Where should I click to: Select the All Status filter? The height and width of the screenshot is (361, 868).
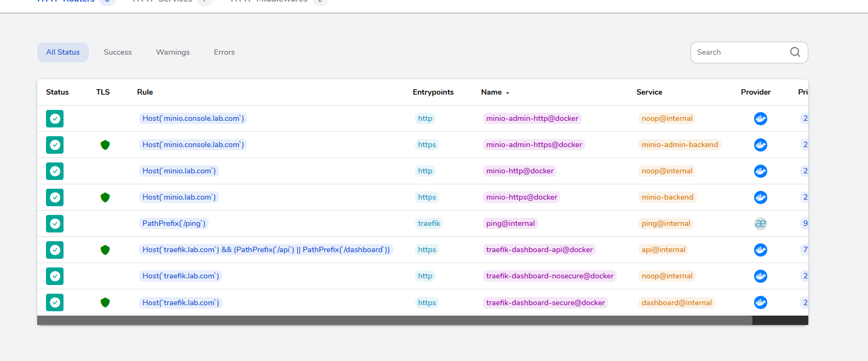63,53
